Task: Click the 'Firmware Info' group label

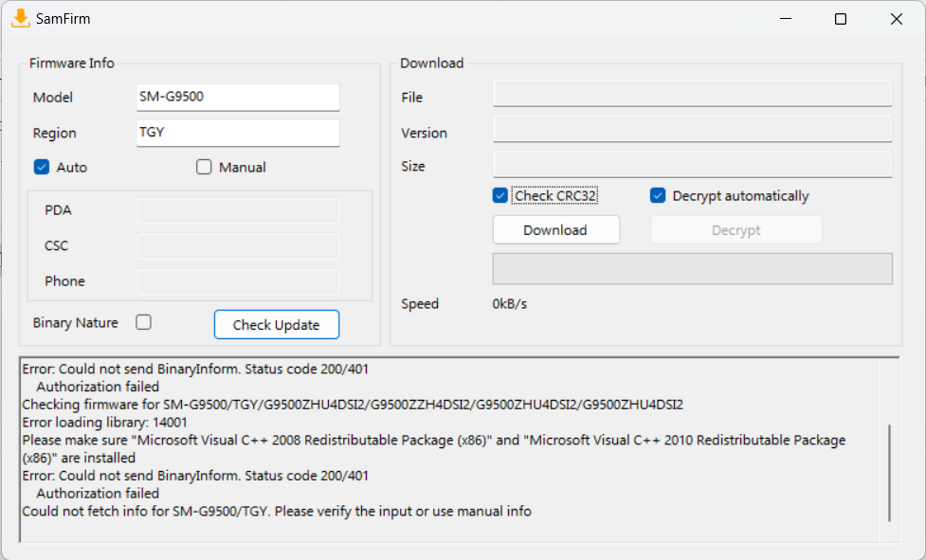Action: coord(71,63)
